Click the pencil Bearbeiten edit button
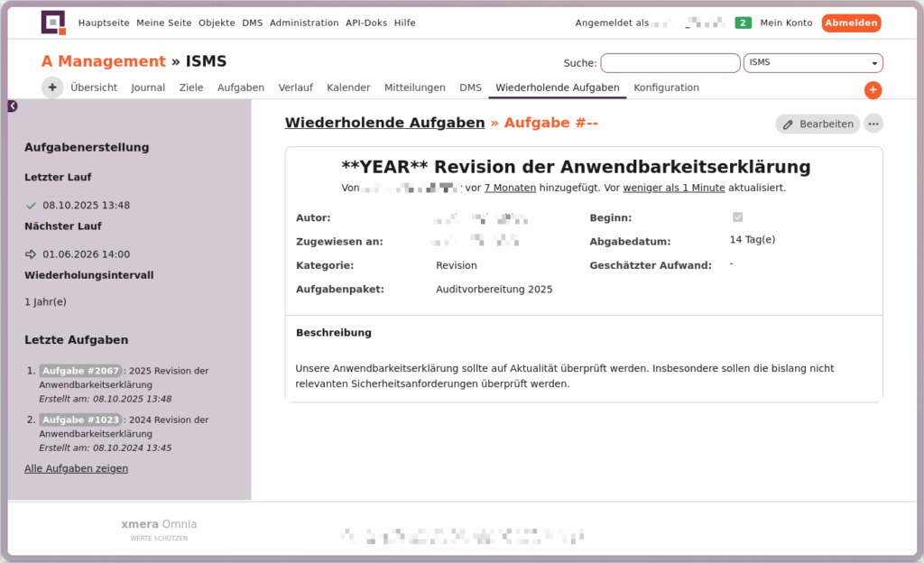Viewport: 924px width, 563px height. pos(818,124)
